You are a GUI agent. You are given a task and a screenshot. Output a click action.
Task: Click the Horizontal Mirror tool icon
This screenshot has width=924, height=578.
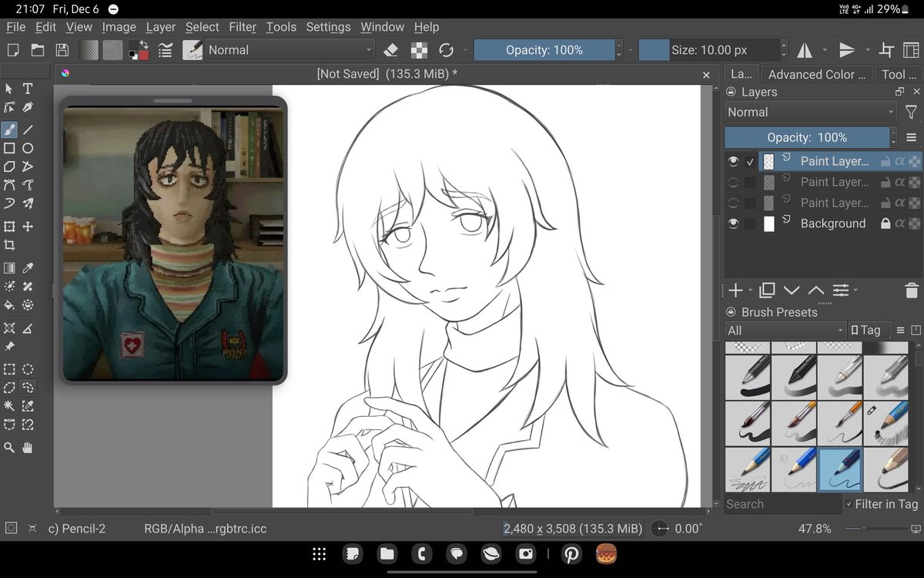(805, 50)
